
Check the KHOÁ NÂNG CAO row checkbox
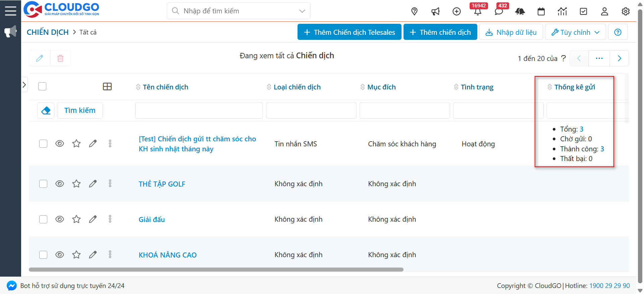[x=43, y=255]
